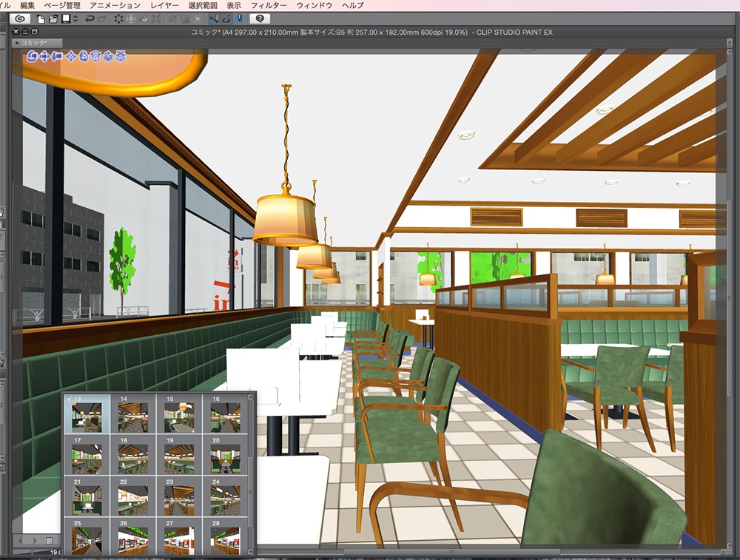
Task: Select camera preset thumbnail 17
Action: [87, 455]
